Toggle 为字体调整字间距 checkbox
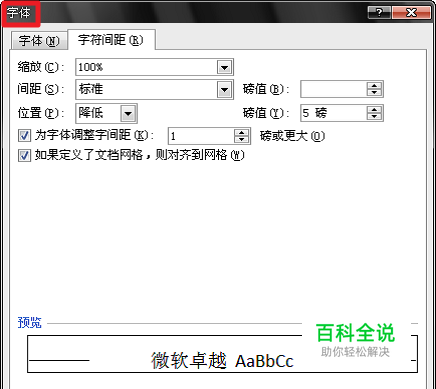 tap(24, 136)
